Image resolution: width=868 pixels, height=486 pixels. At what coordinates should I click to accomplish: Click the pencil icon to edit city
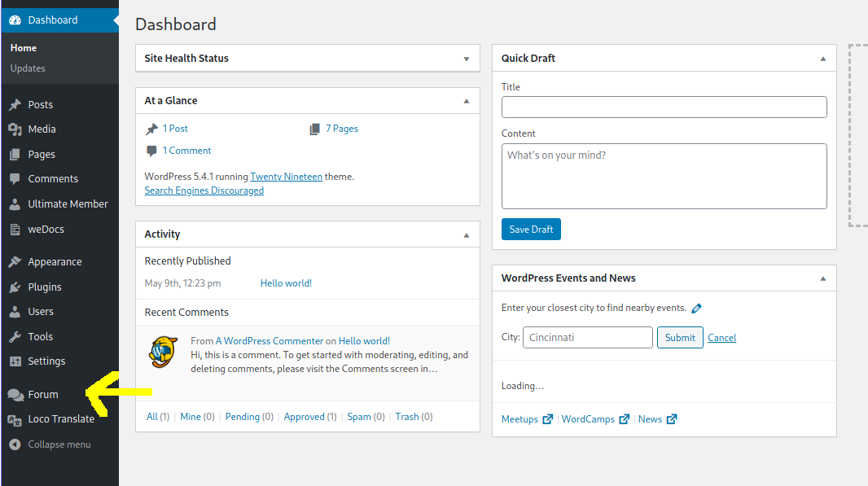click(x=696, y=309)
